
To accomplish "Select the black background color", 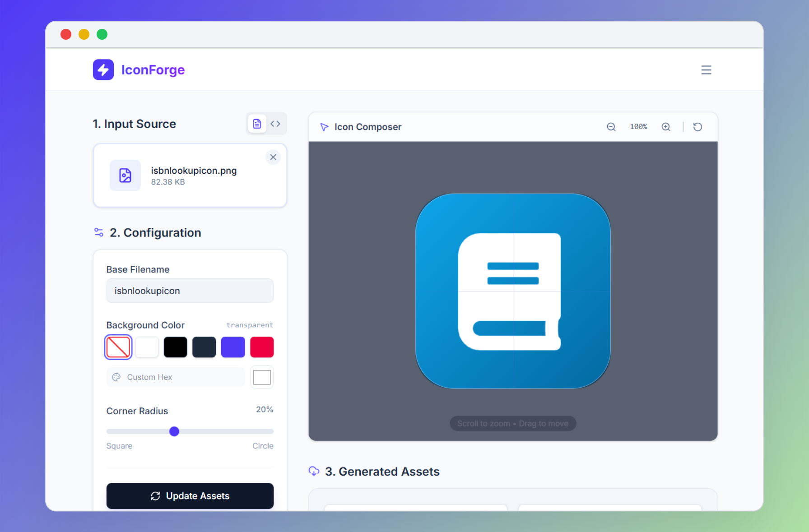I will [x=175, y=347].
